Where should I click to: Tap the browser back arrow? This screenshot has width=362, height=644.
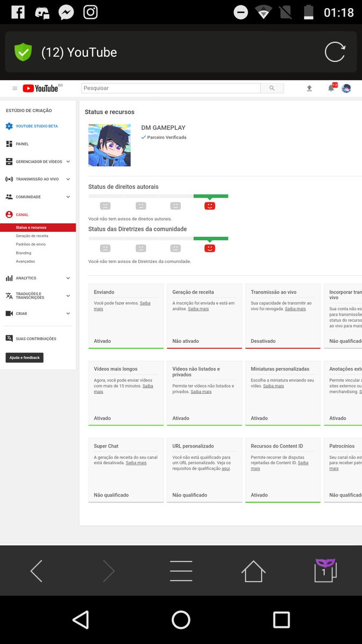pyautogui.click(x=36, y=572)
